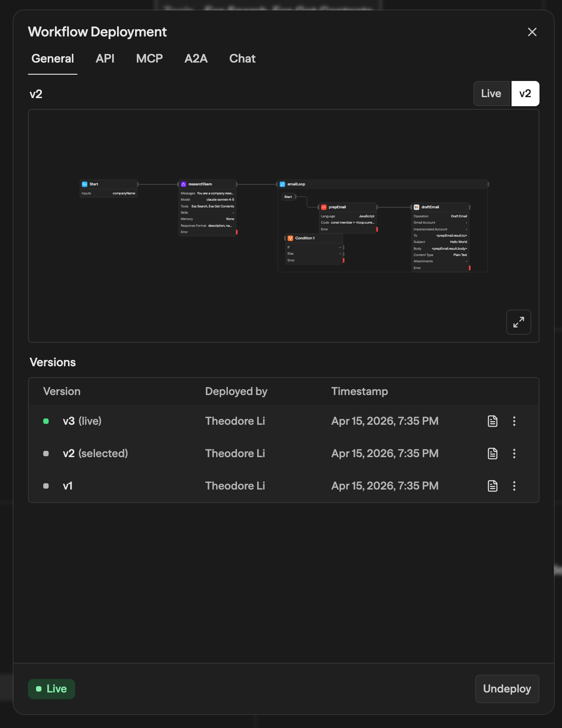The width and height of the screenshot is (562, 728).
Task: Click the Hello World subject value
Action: [458, 242]
